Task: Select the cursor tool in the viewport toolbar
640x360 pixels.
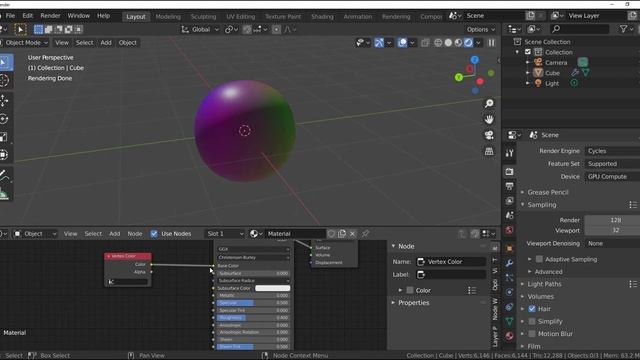Action: 4,81
